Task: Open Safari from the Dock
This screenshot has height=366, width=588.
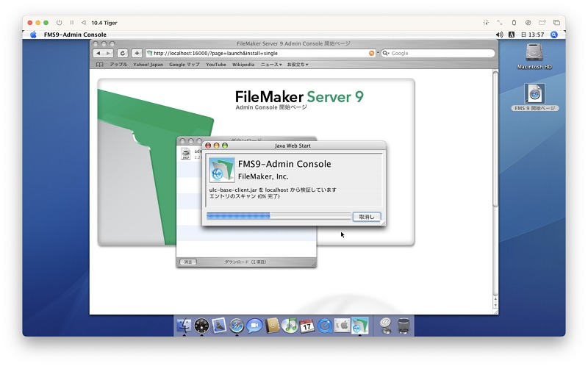Action: [237, 326]
